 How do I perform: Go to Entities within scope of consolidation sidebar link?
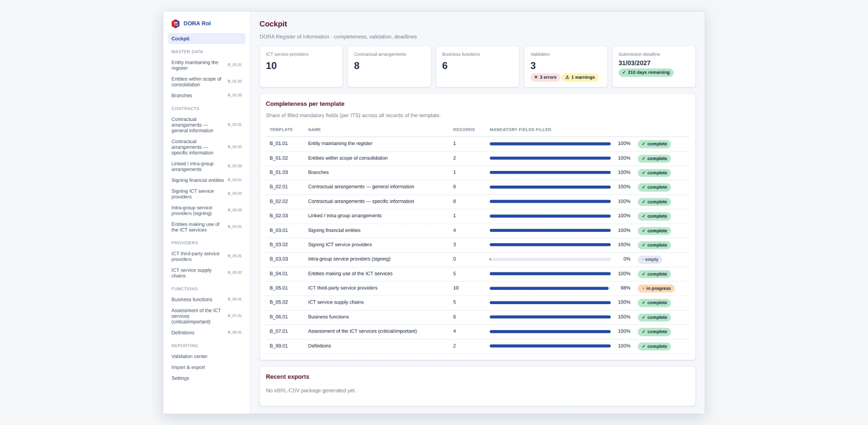[x=207, y=82]
